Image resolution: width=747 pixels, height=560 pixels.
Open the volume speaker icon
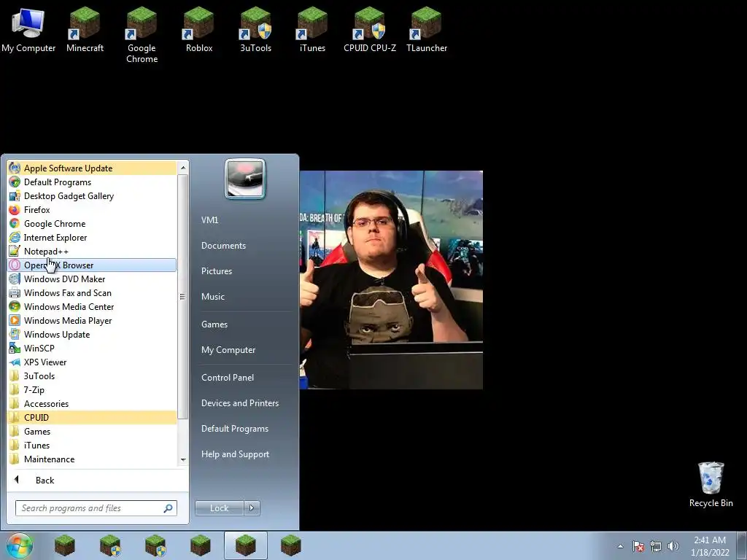pos(673,546)
